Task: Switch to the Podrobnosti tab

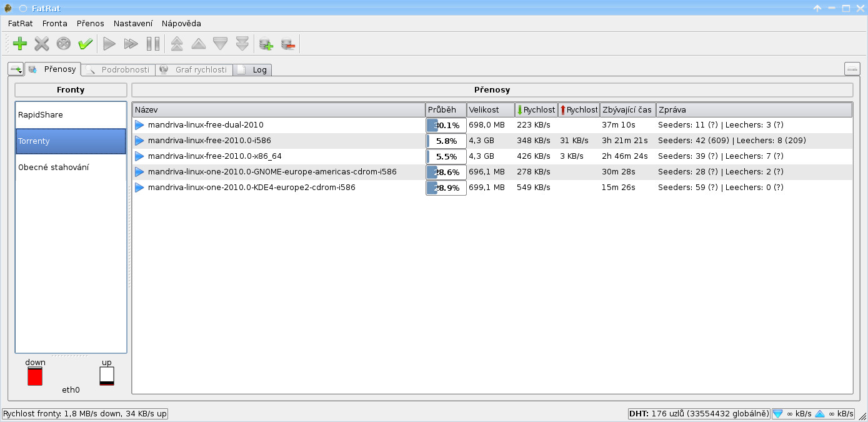Action: 118,70
